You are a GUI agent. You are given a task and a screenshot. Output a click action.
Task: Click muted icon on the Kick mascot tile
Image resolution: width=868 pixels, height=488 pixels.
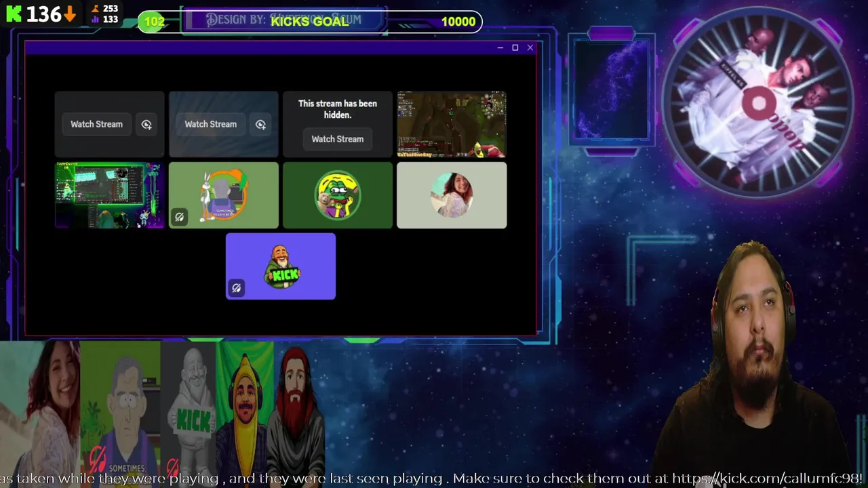(x=236, y=289)
